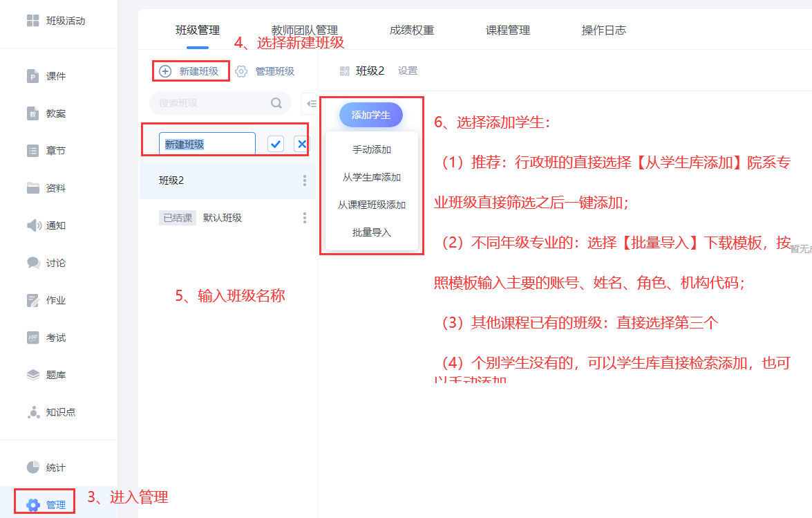This screenshot has width=812, height=518.
Task: Click the QR code icon beside 班级2
Action: pos(344,71)
